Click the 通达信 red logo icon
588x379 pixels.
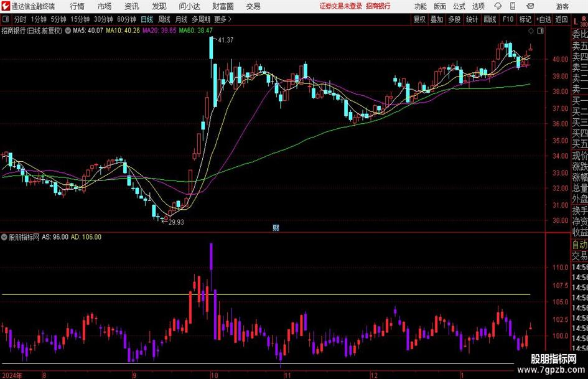pyautogui.click(x=6, y=6)
